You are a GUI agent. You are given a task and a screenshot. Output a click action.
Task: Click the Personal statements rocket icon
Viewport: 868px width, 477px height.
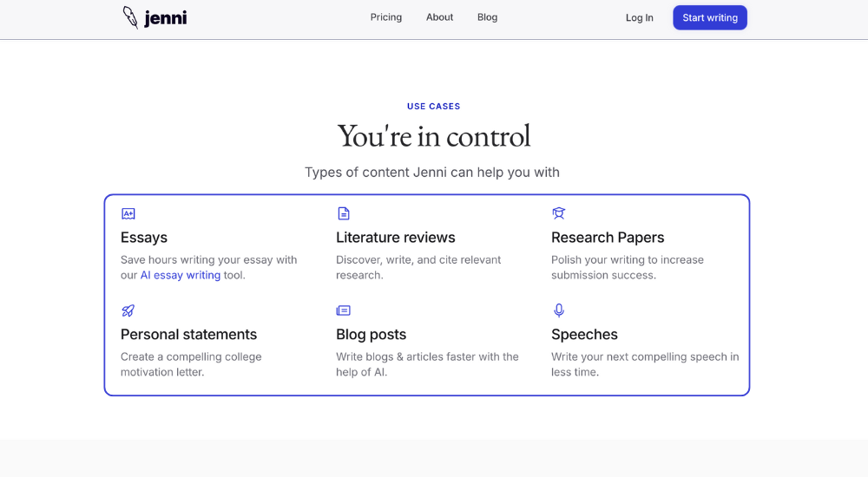pos(128,310)
